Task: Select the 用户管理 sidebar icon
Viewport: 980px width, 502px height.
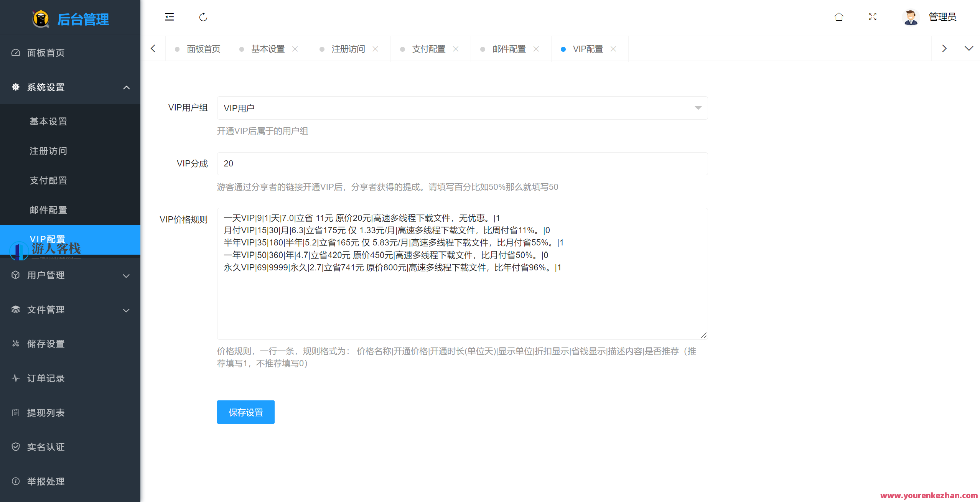Action: coord(16,275)
